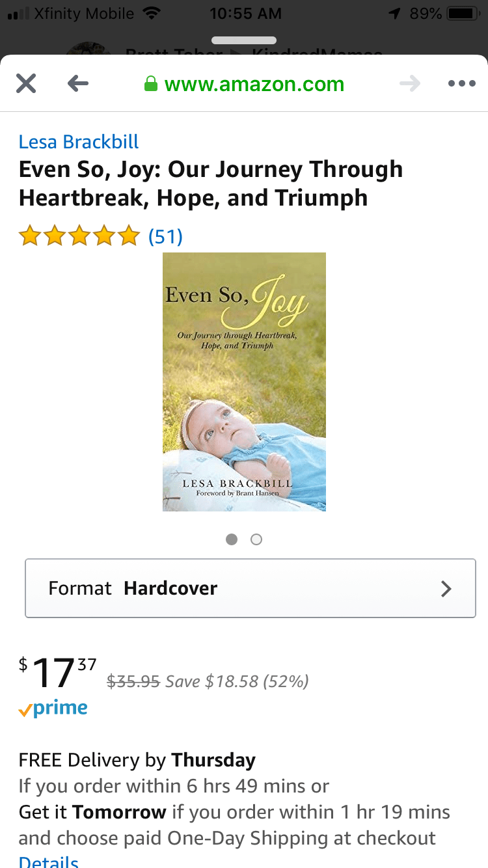The height and width of the screenshot is (868, 488).
Task: Go back using the left arrow
Action: pos(77,83)
